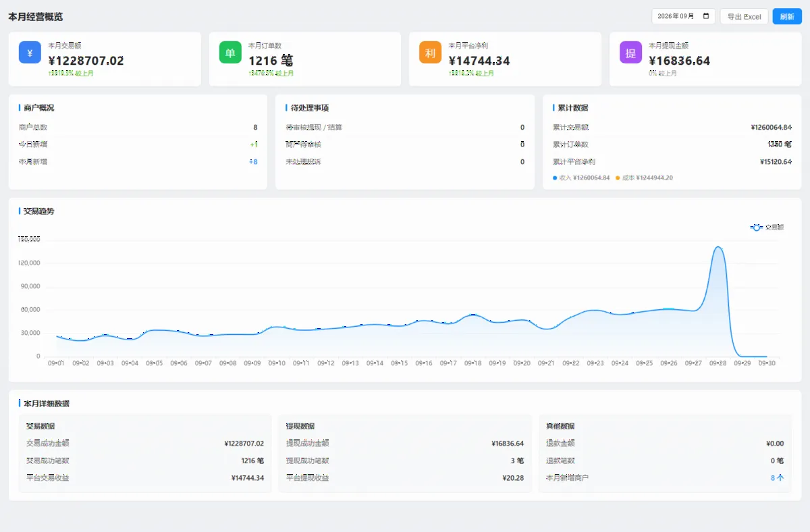
Task: Click the blue 收入 legend dot
Action: pos(555,178)
